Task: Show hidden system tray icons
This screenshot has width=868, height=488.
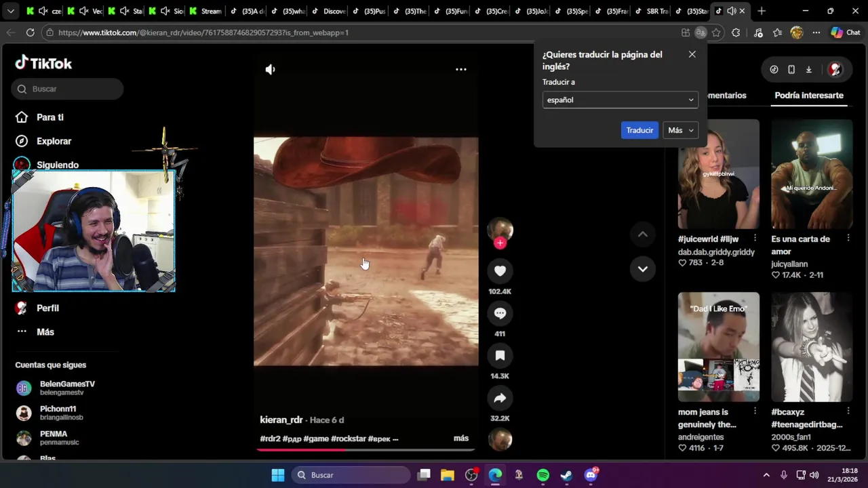Action: pyautogui.click(x=766, y=475)
